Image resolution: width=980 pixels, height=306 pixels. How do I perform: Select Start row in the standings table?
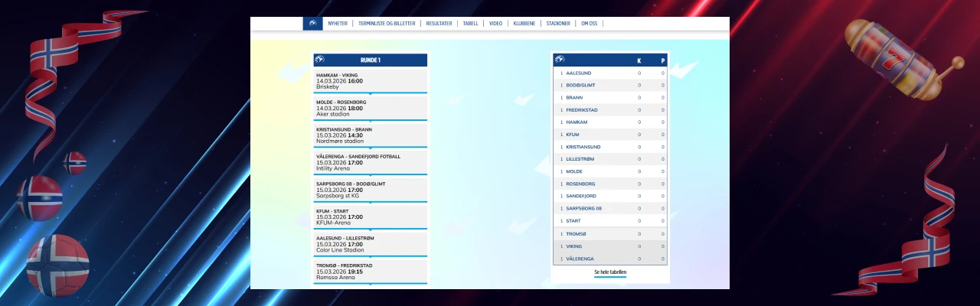pyautogui.click(x=610, y=221)
